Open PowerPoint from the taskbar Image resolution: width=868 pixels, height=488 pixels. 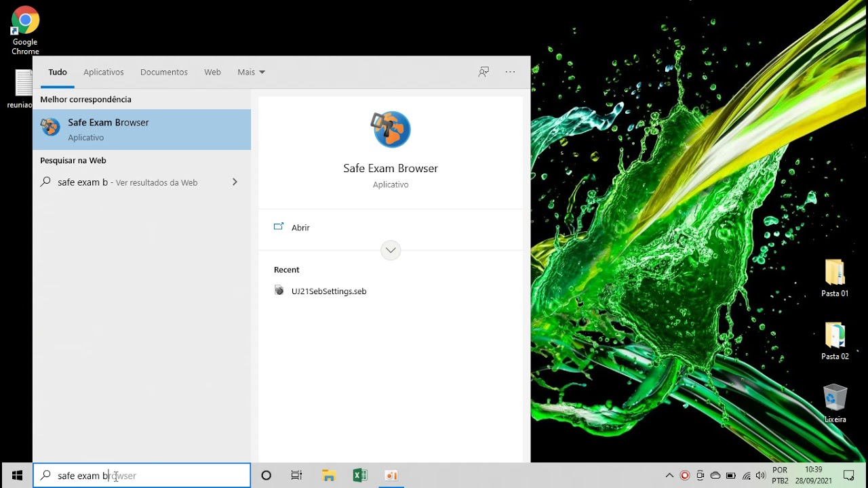pyautogui.click(x=391, y=475)
